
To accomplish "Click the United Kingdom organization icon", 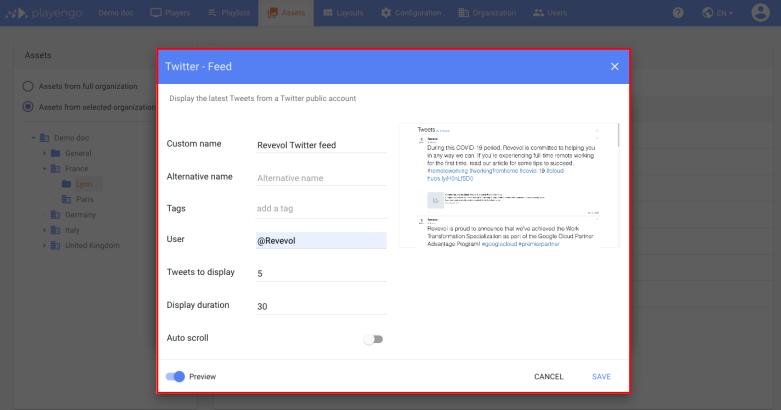I will click(56, 246).
